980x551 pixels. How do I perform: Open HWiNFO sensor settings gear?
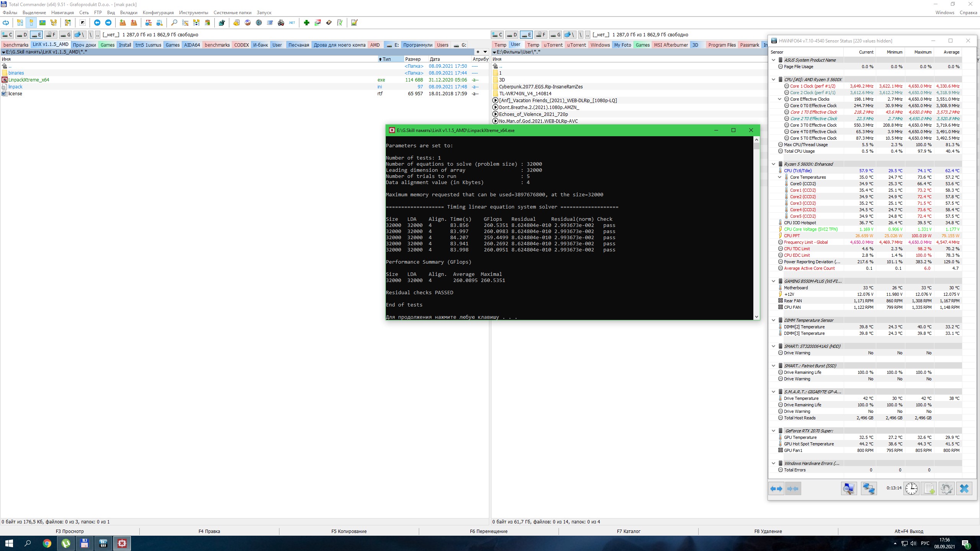click(x=946, y=489)
